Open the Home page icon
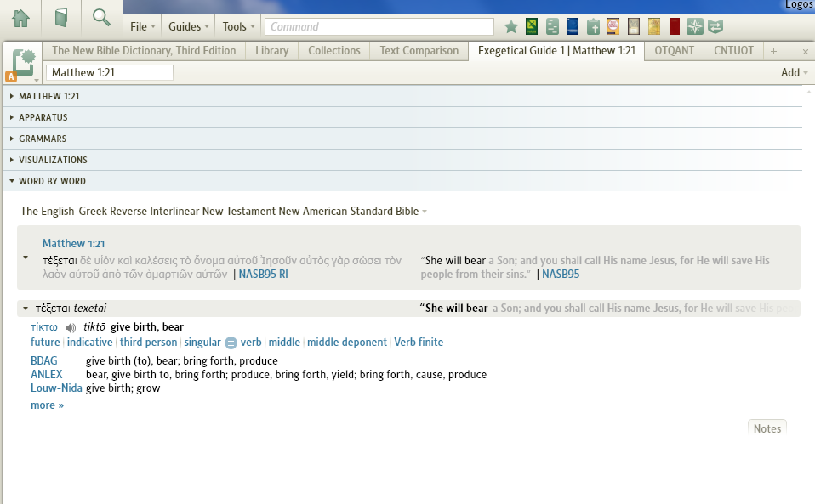The width and height of the screenshot is (815, 504). point(20,18)
